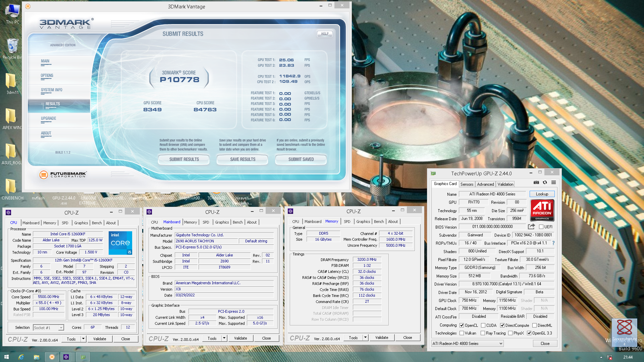Image resolution: width=644 pixels, height=362 pixels.
Task: Click HELP button in 3DMark Vantage
Action: coord(325,34)
